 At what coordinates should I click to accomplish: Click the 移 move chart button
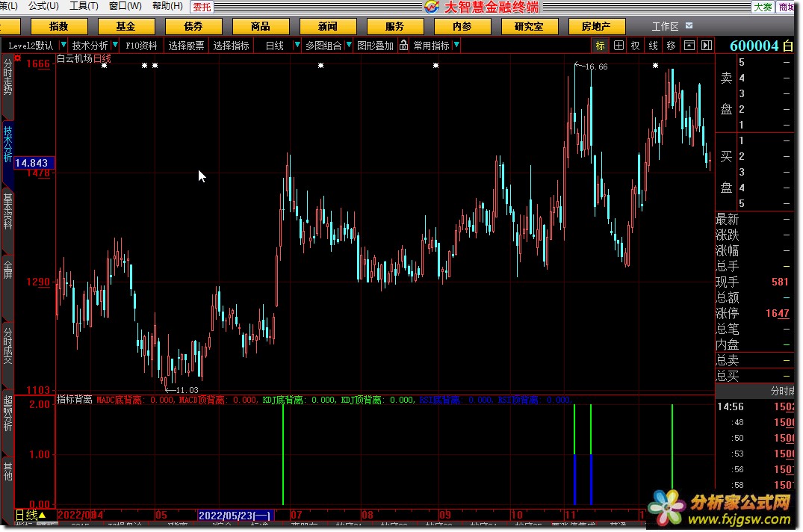672,46
